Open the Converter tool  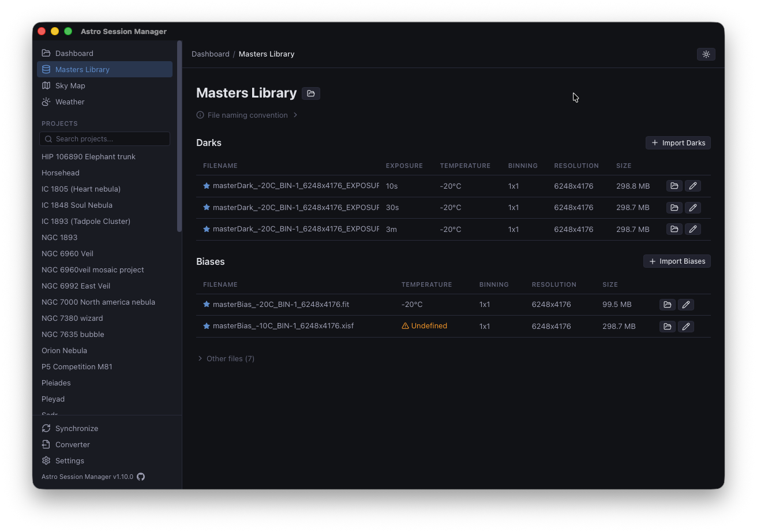[x=71, y=444]
